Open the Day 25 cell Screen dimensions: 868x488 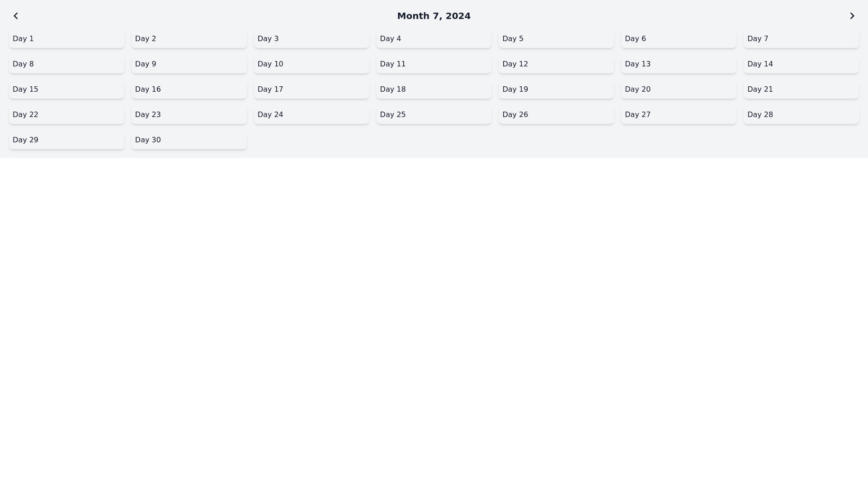coord(434,115)
